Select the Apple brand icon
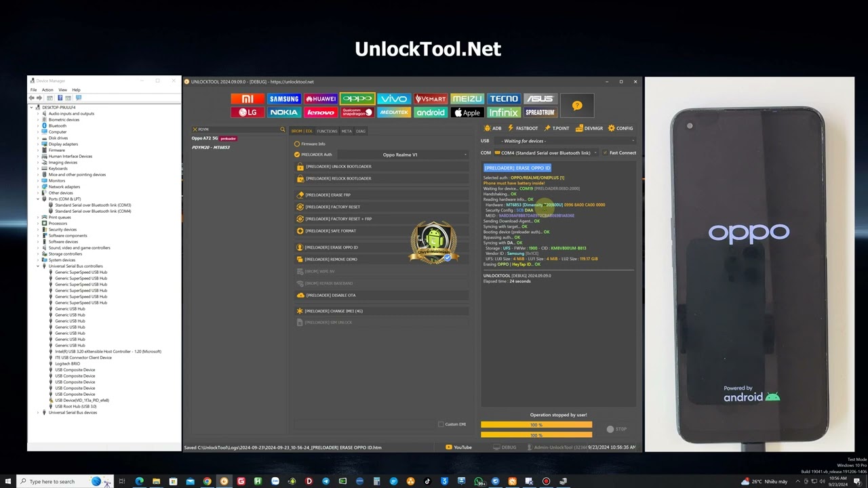Image resolution: width=868 pixels, height=488 pixels. coord(467,113)
